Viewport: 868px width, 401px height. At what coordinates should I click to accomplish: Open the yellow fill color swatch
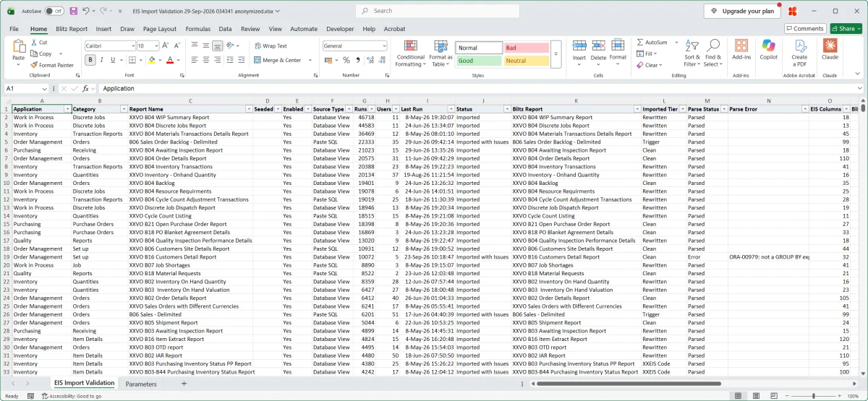(x=152, y=60)
